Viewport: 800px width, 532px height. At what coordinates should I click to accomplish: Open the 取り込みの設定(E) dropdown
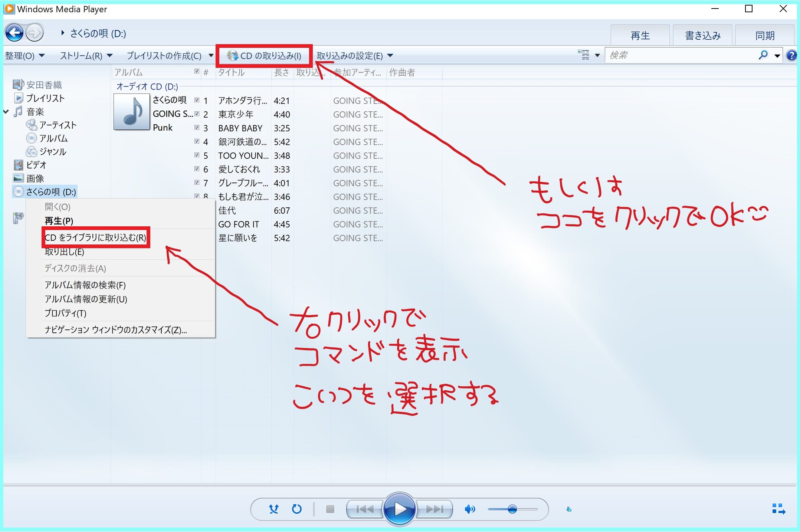355,56
